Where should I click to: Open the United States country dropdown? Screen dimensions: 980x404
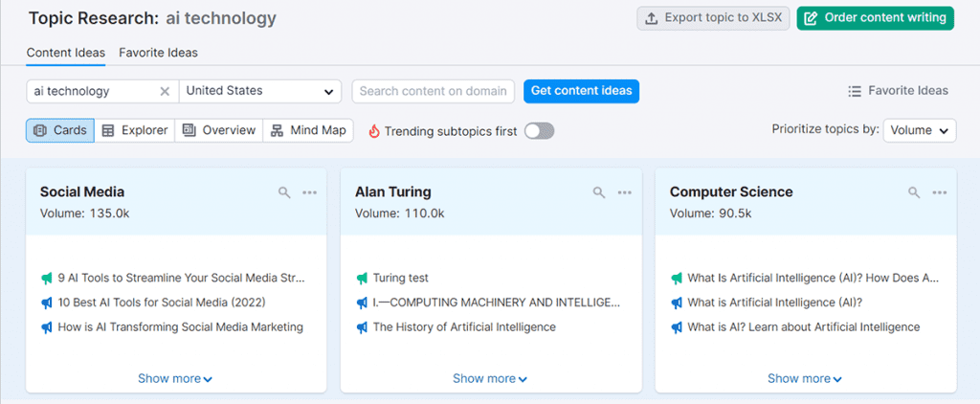click(260, 91)
